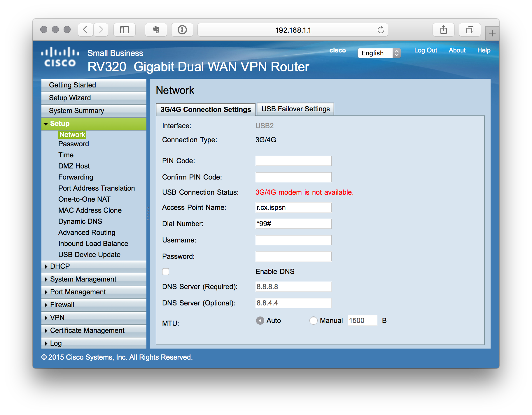Expand the VPN section
The height and width of the screenshot is (415, 532).
click(x=94, y=318)
